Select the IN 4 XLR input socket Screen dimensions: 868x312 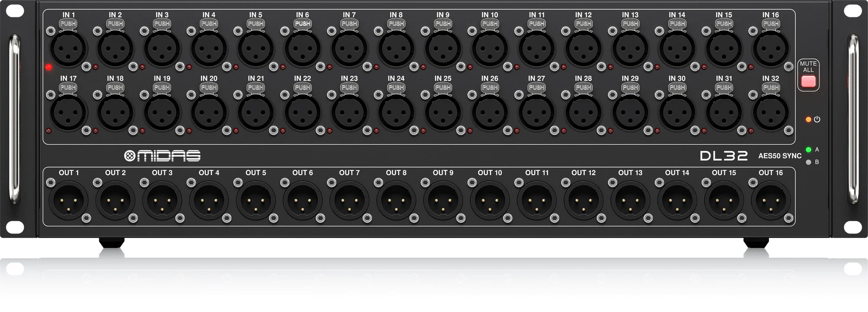tap(209, 49)
